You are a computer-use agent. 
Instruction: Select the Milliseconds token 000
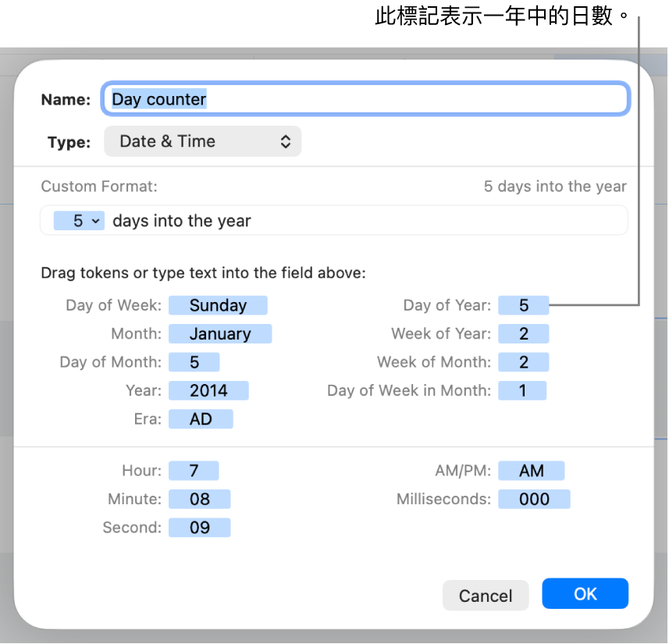[x=534, y=499]
